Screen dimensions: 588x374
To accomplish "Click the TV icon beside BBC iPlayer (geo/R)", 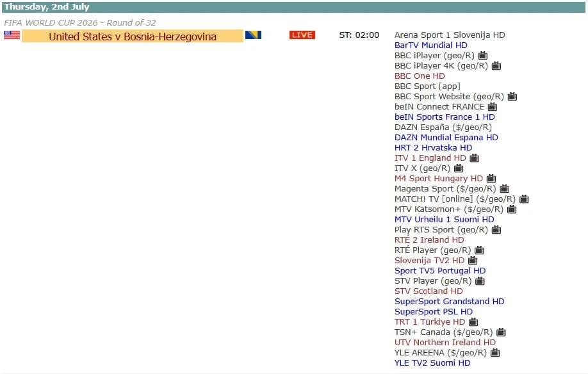I will coord(482,56).
